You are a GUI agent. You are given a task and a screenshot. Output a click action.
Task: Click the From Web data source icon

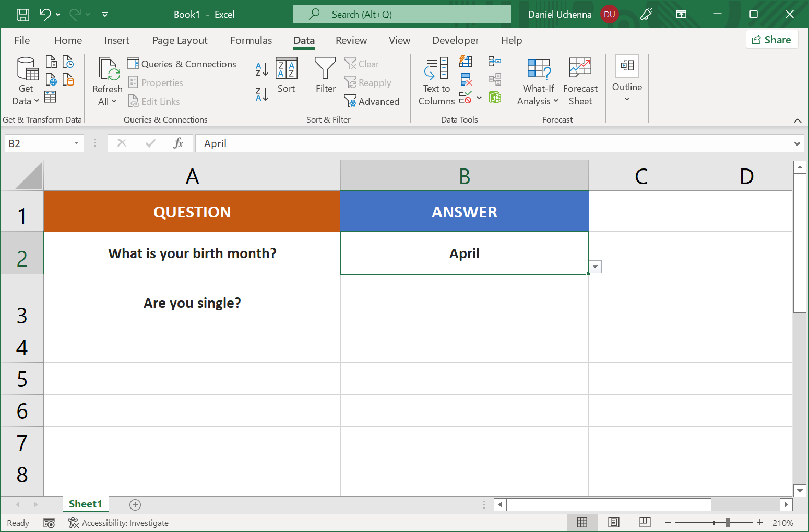[51, 79]
